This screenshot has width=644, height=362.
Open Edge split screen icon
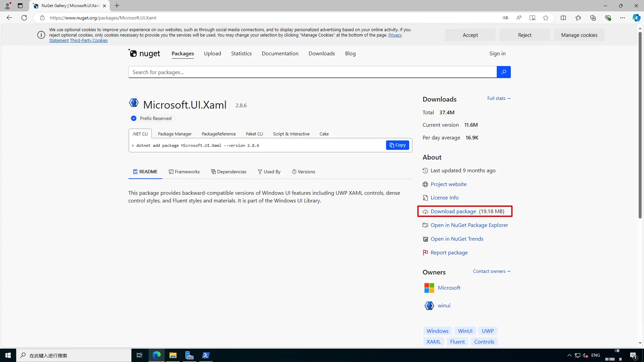pyautogui.click(x=563, y=18)
